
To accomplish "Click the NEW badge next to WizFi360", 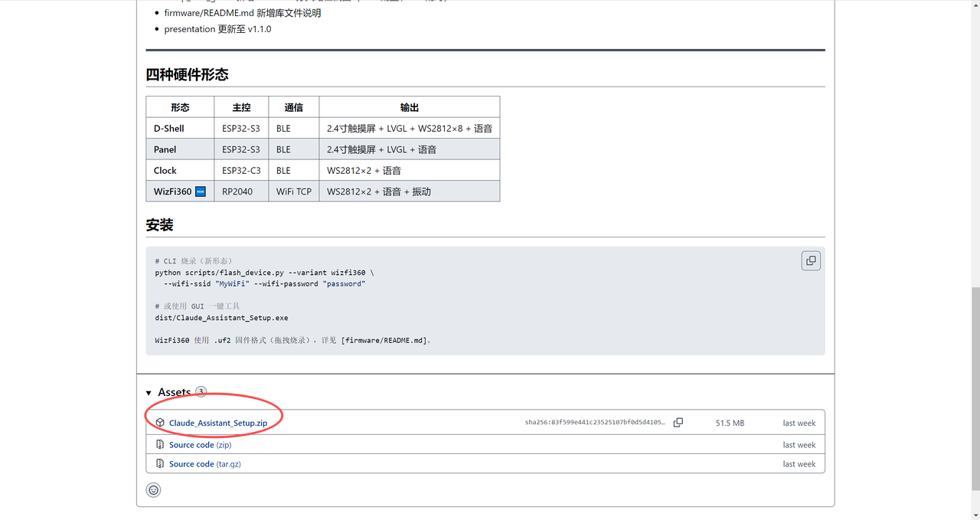I will (x=201, y=191).
